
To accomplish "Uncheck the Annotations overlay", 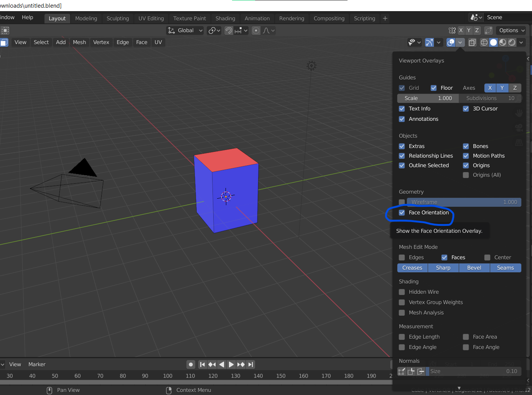I will (x=402, y=119).
